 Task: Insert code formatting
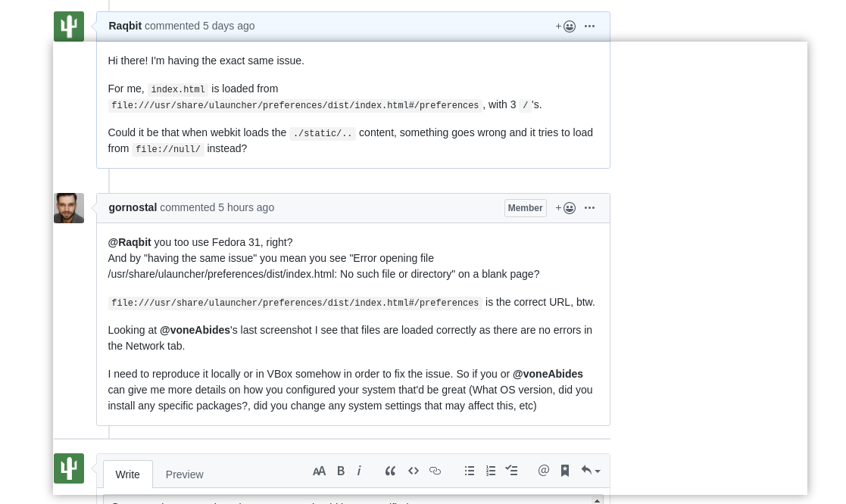pyautogui.click(x=414, y=471)
